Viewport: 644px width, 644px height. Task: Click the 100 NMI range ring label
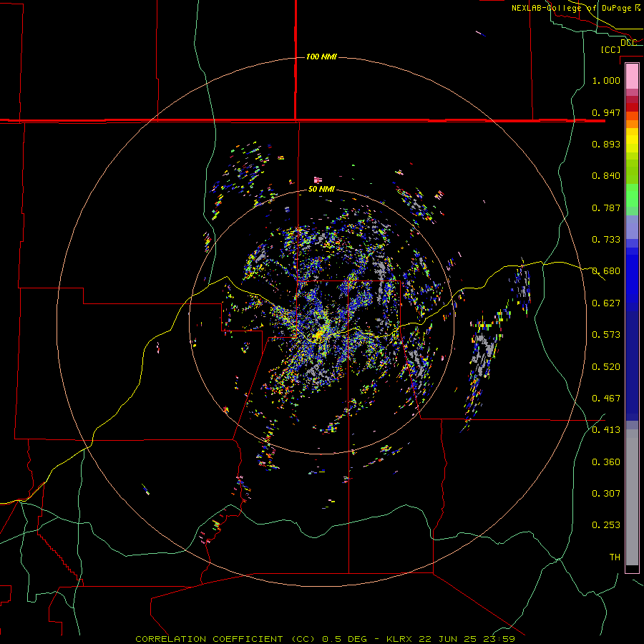pos(321,57)
